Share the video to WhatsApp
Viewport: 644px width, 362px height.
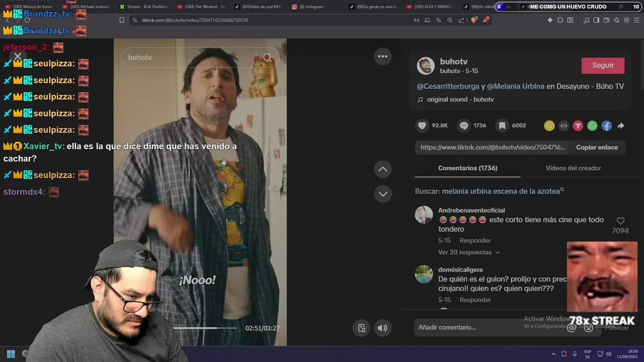tap(592, 126)
